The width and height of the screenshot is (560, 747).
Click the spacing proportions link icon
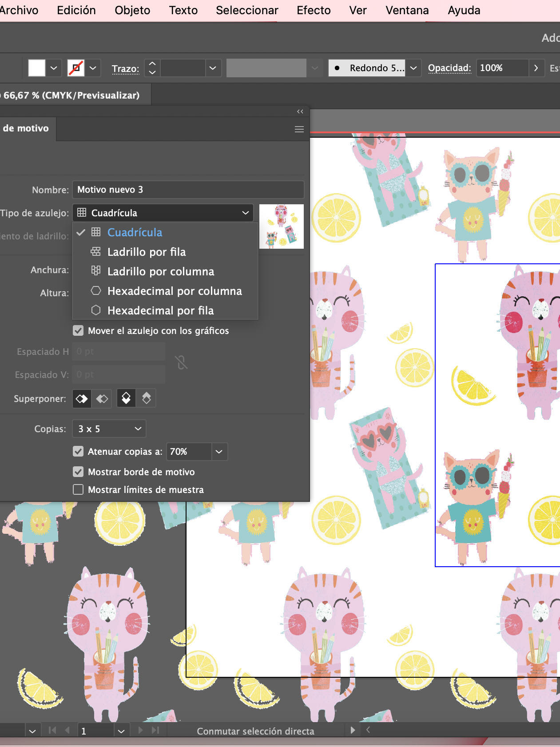click(x=181, y=363)
